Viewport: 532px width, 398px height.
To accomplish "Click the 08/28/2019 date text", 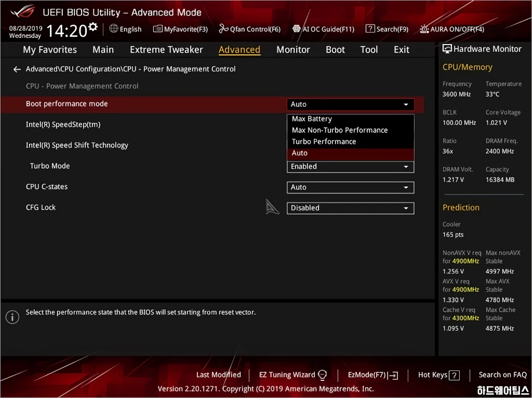I will 25,29.
